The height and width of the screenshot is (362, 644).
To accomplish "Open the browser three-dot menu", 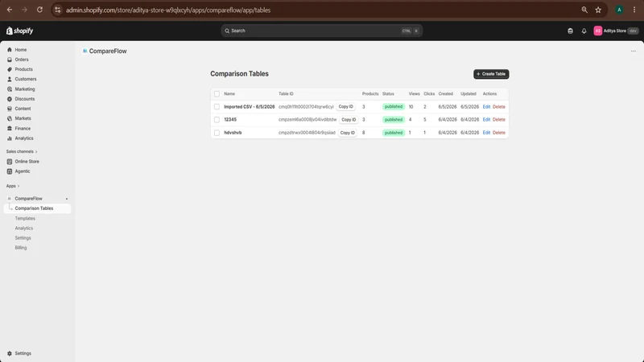I will [x=634, y=10].
